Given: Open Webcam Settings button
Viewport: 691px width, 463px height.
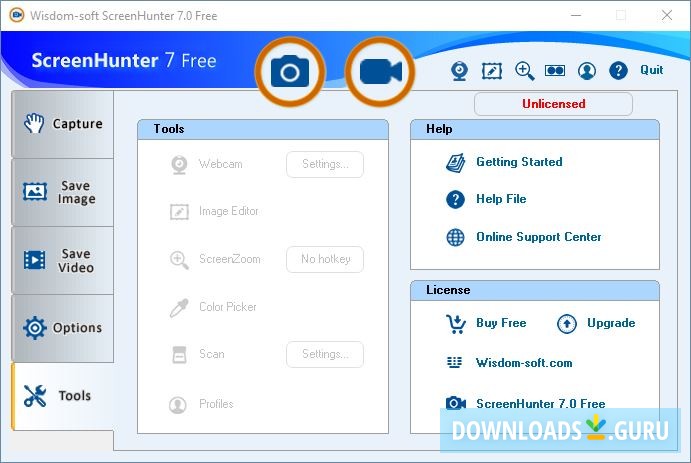Looking at the screenshot, I should click(325, 164).
